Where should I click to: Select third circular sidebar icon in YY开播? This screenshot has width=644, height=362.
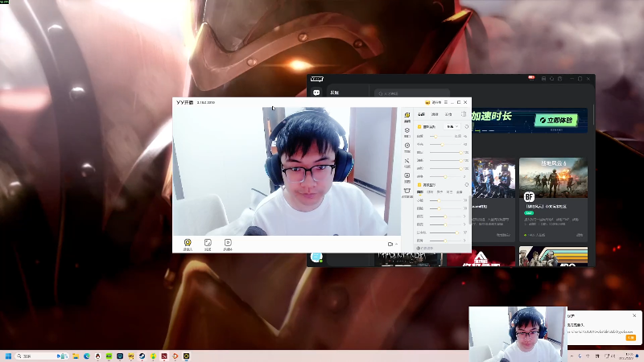click(x=407, y=147)
